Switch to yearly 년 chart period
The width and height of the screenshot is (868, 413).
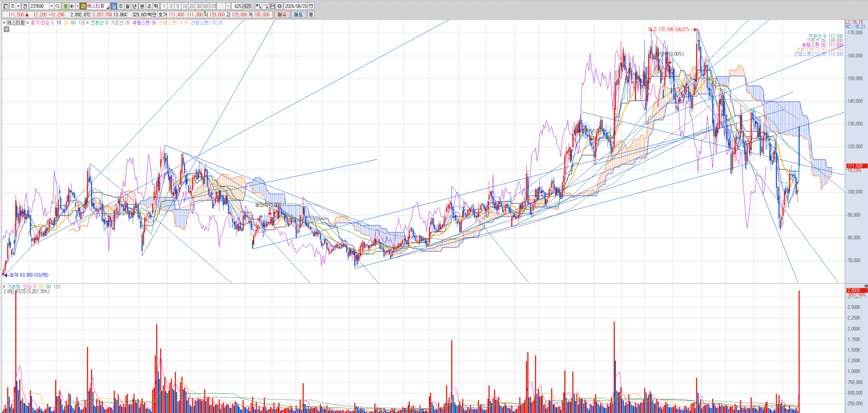click(134, 6)
